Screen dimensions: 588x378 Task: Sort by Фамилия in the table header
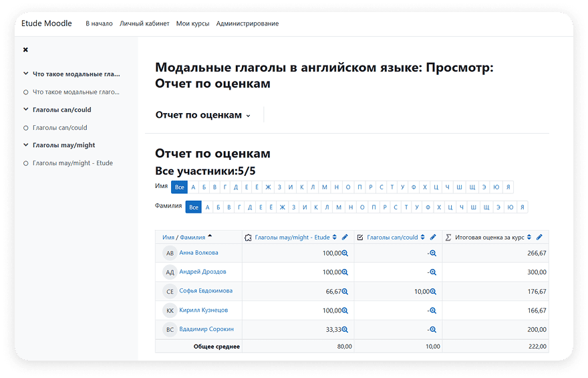(x=192, y=238)
